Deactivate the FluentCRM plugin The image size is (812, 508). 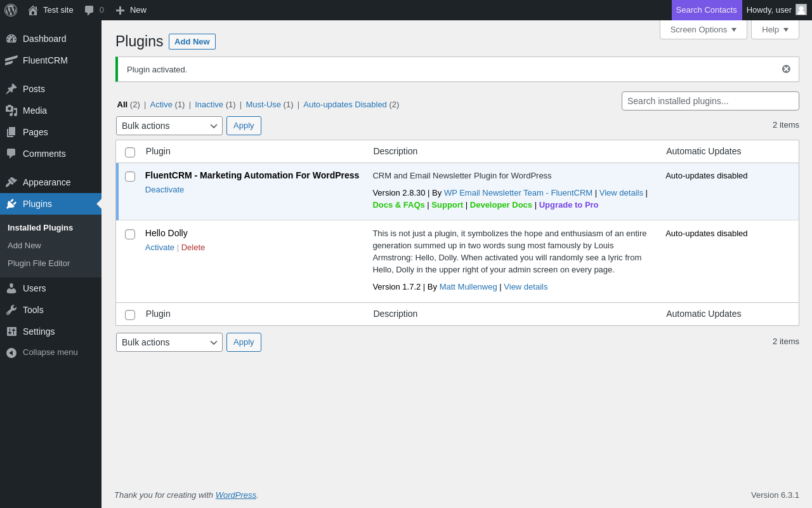pos(164,190)
